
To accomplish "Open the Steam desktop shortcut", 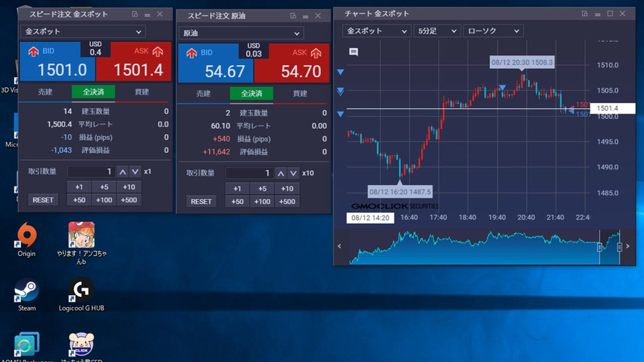I will pyautogui.click(x=27, y=294).
